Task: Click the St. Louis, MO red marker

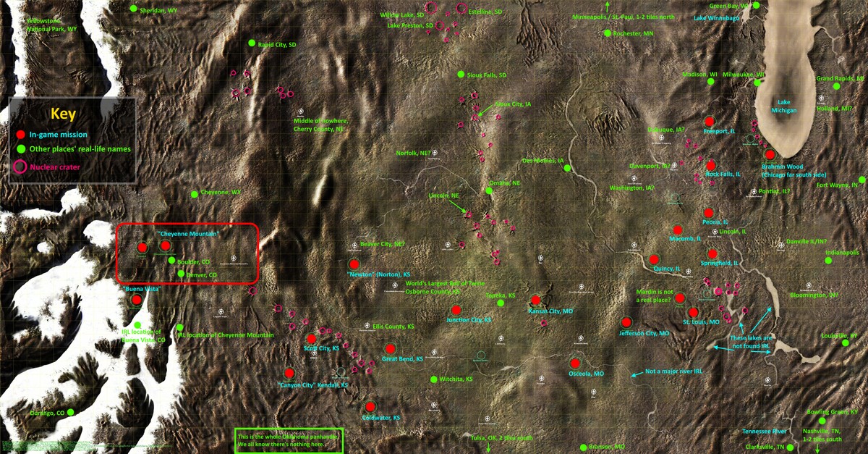Action: (x=694, y=312)
